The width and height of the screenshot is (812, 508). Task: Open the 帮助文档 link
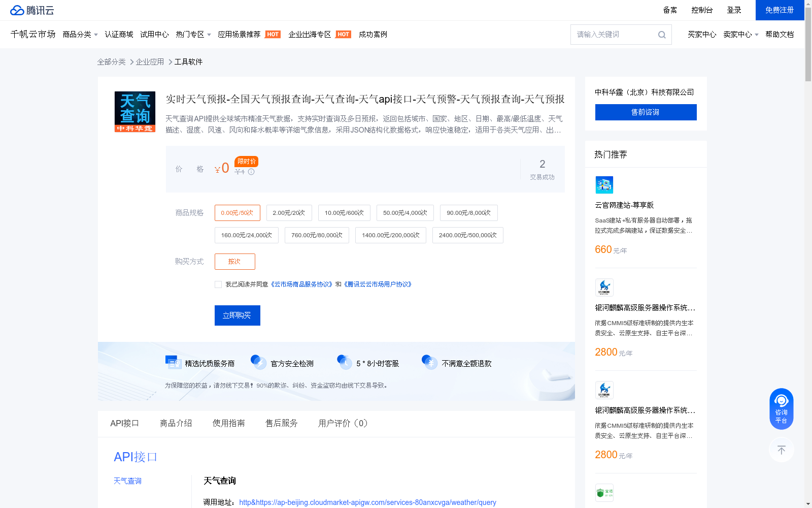(x=780, y=35)
